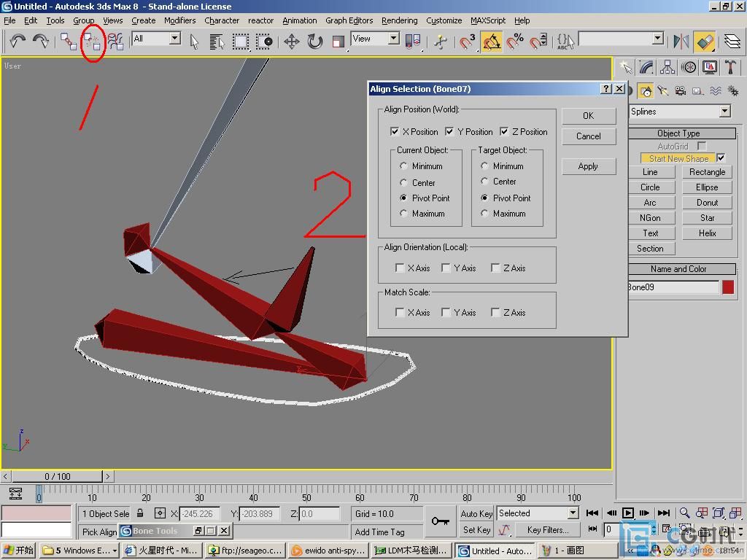Open the Display command panel tab
The image size is (747, 560).
(x=709, y=67)
